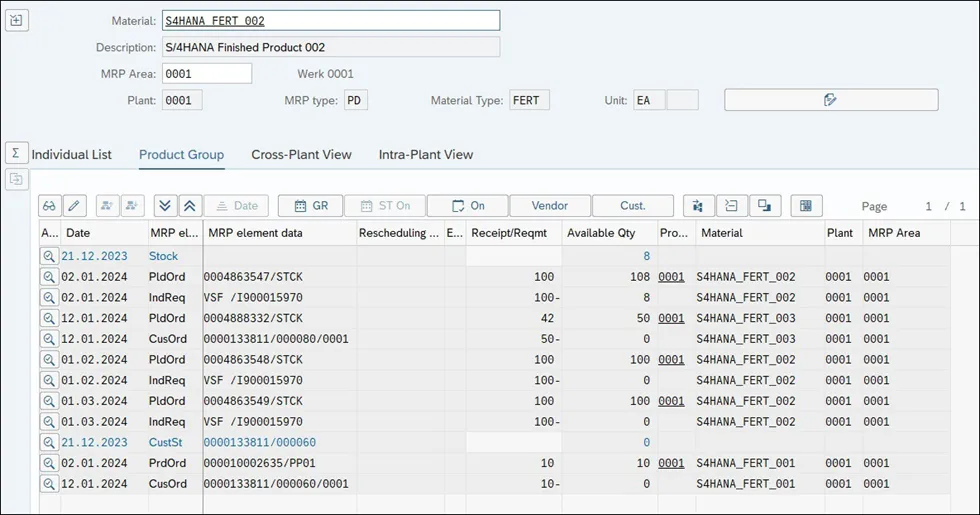Click 0001 link in PrdOrd row
980x515 pixels.
coord(671,463)
